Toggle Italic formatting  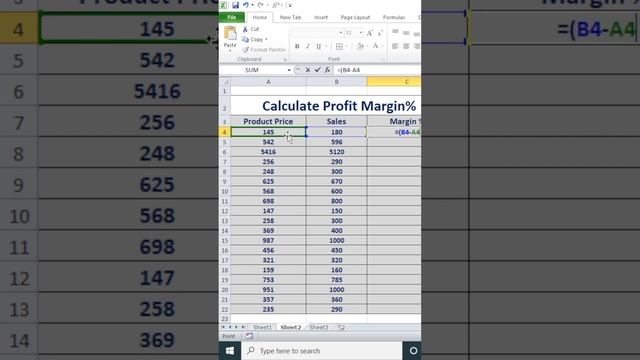tap(308, 47)
